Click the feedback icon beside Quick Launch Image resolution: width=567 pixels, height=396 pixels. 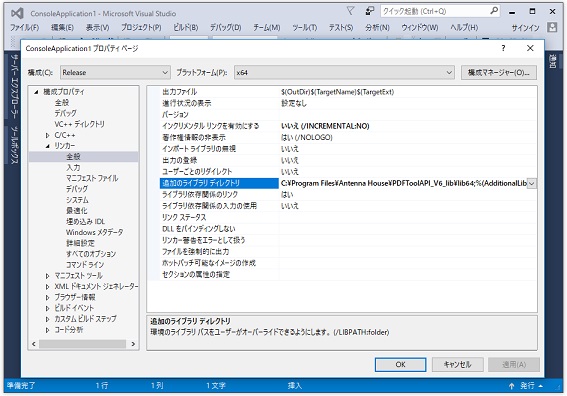pos(370,11)
